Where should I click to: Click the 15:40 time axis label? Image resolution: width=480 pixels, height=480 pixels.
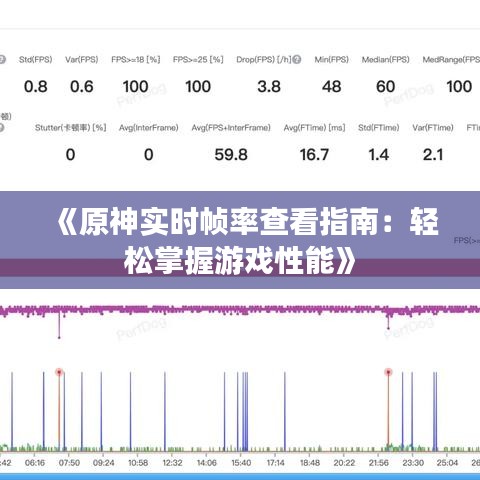tap(241, 463)
